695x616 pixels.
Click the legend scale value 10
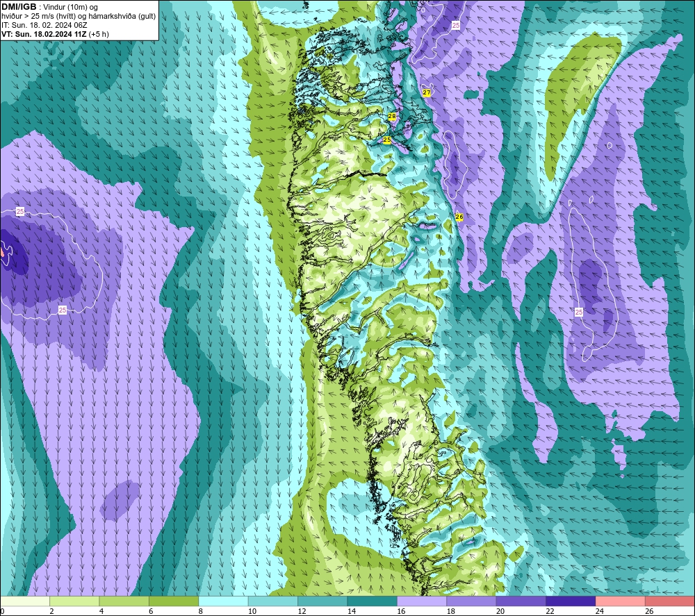point(252,611)
